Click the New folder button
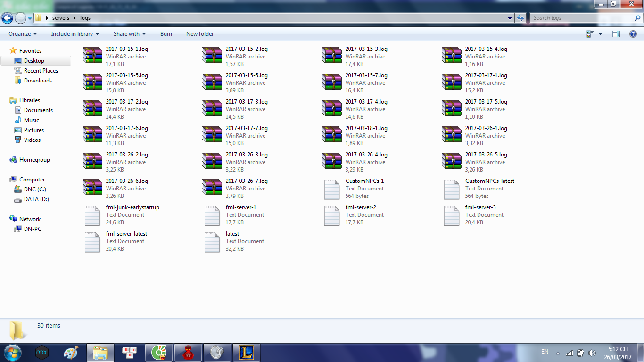The image size is (644, 362). point(200,34)
